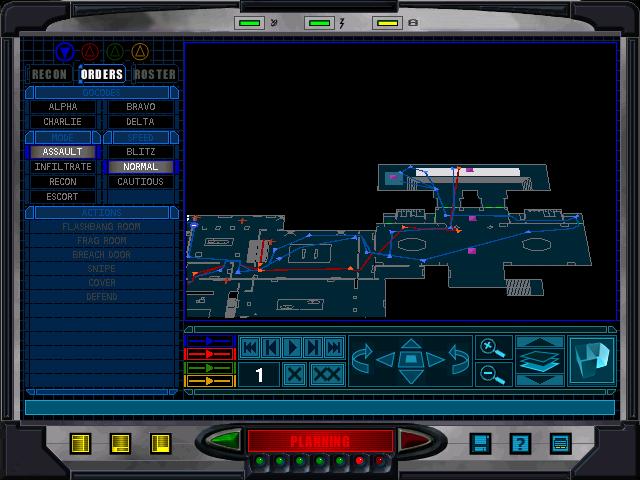Click the save disk icon

click(480, 443)
